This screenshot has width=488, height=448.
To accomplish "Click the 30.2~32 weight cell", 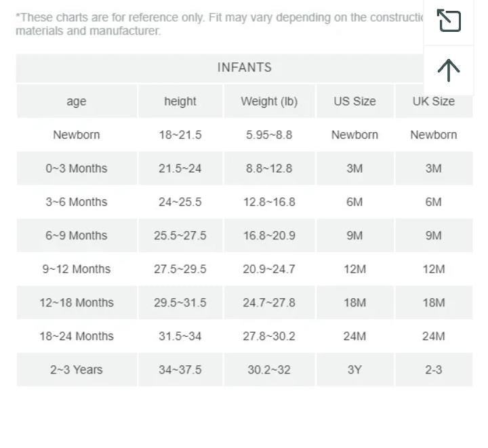I will (x=269, y=370).
